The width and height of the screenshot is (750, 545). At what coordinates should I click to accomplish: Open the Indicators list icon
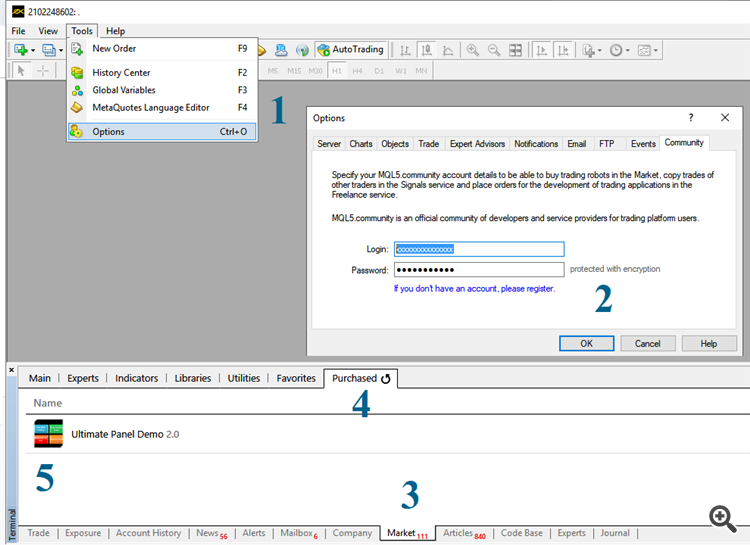pyautogui.click(x=588, y=50)
